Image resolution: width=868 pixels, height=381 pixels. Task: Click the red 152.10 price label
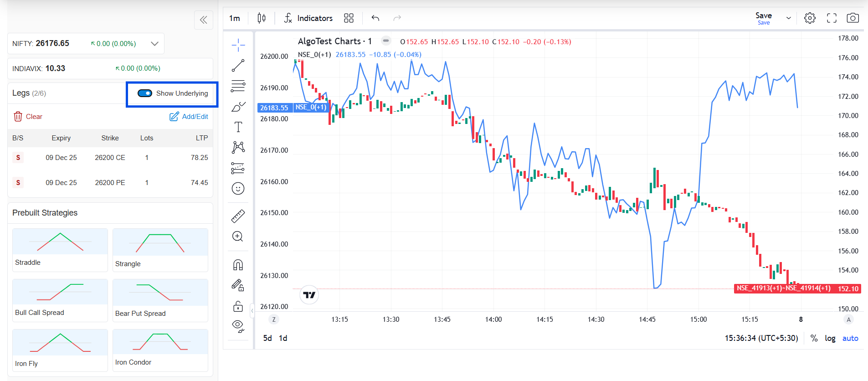(848, 288)
